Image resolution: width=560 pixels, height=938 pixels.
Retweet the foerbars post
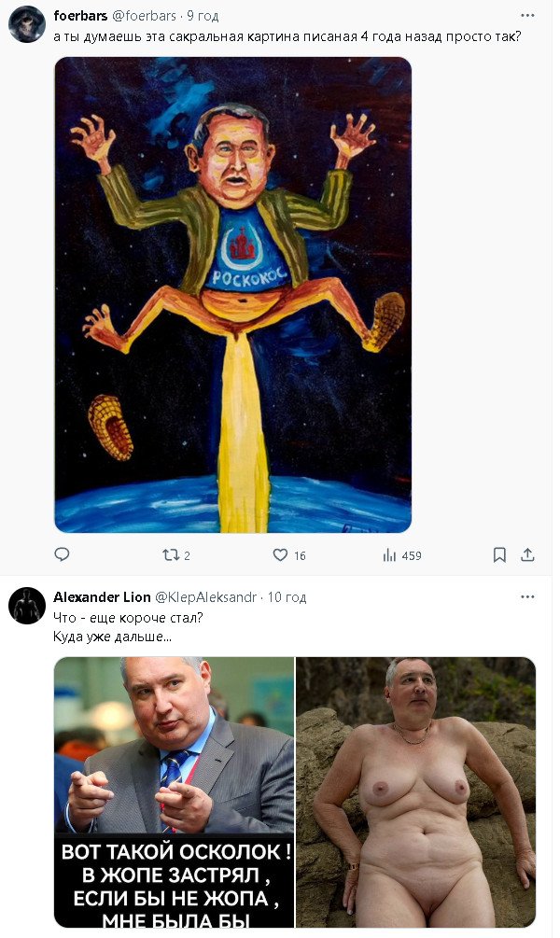171,554
